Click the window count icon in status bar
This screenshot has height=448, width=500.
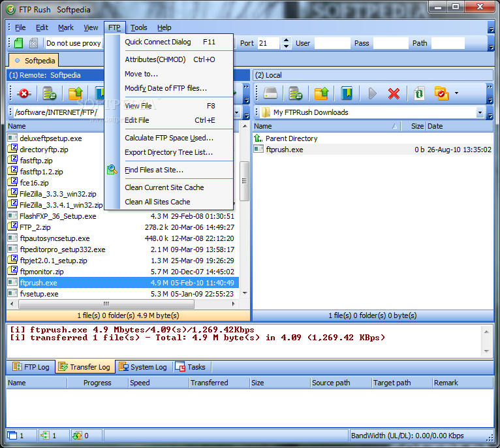point(12,435)
